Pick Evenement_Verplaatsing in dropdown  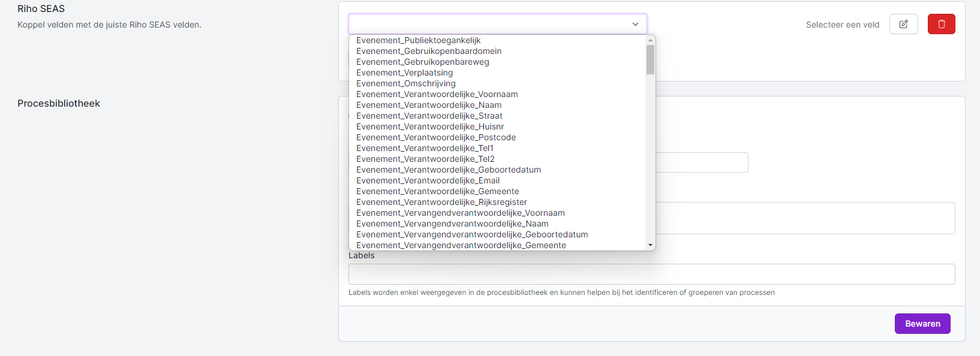coord(404,73)
